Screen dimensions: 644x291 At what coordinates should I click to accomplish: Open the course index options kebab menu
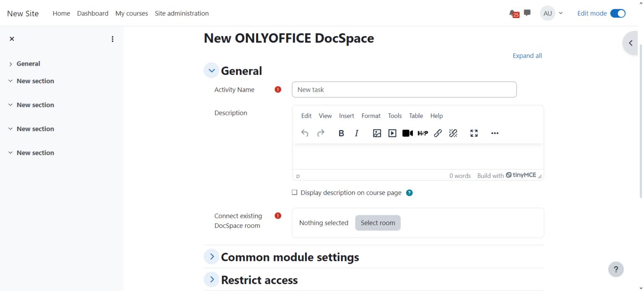click(x=112, y=39)
